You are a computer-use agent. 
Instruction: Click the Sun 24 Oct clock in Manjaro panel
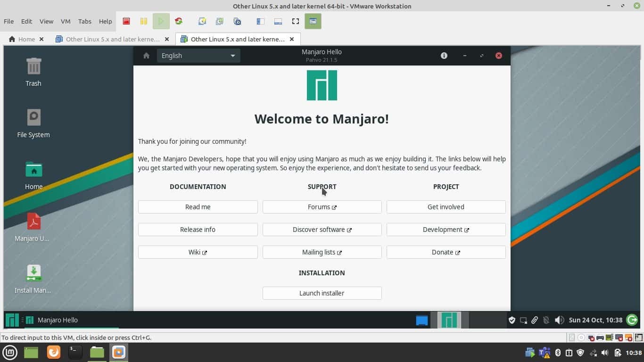pos(595,320)
